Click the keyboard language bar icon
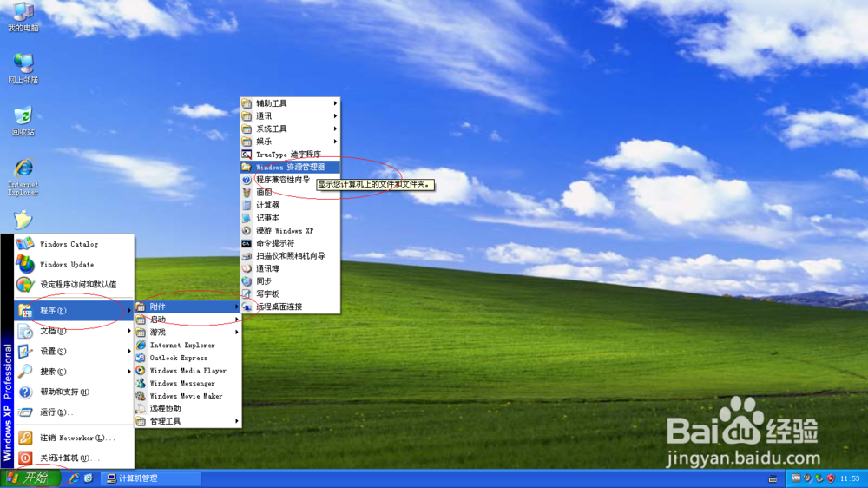 pyautogui.click(x=773, y=478)
